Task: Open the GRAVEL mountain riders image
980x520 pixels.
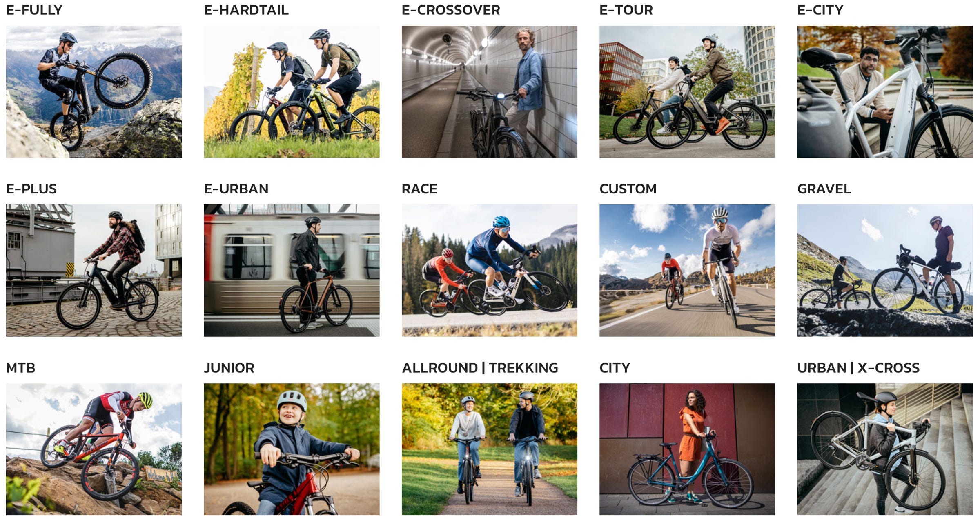Action: tap(885, 271)
